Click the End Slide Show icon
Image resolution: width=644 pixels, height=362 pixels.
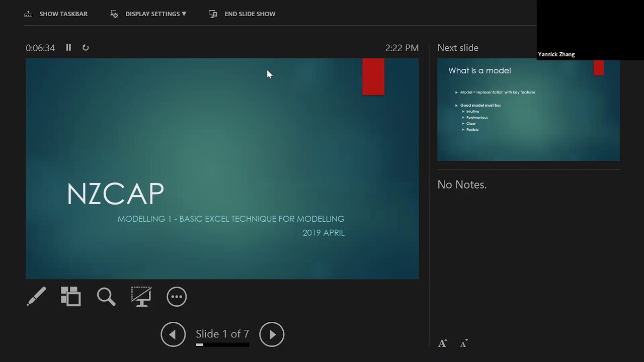pyautogui.click(x=213, y=14)
